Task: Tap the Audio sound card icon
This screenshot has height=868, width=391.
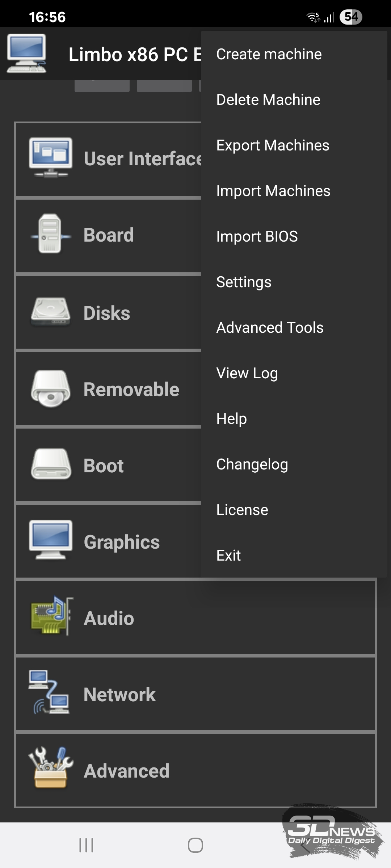Action: tap(51, 616)
